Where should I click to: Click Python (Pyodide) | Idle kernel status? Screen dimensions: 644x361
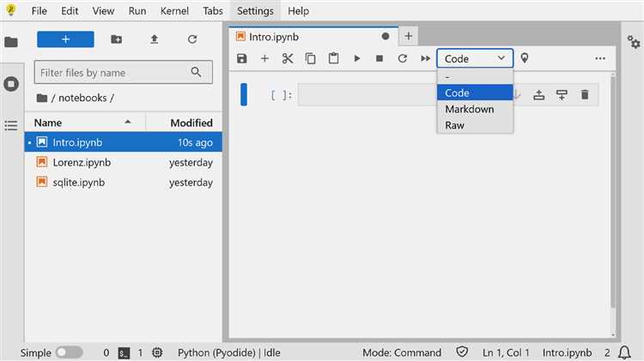coord(228,352)
